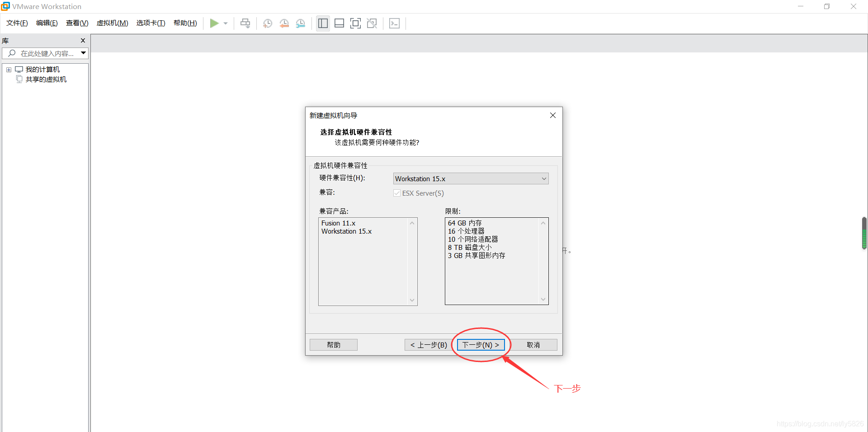Screen dimensions: 868x432
Task: Close the library (库) panel
Action: pyautogui.click(x=83, y=41)
